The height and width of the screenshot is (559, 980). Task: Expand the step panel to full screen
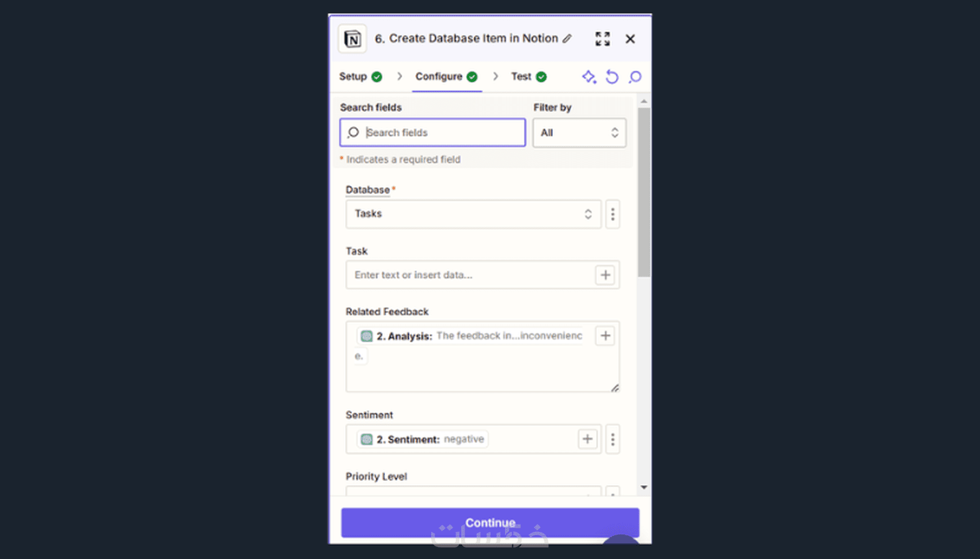602,39
